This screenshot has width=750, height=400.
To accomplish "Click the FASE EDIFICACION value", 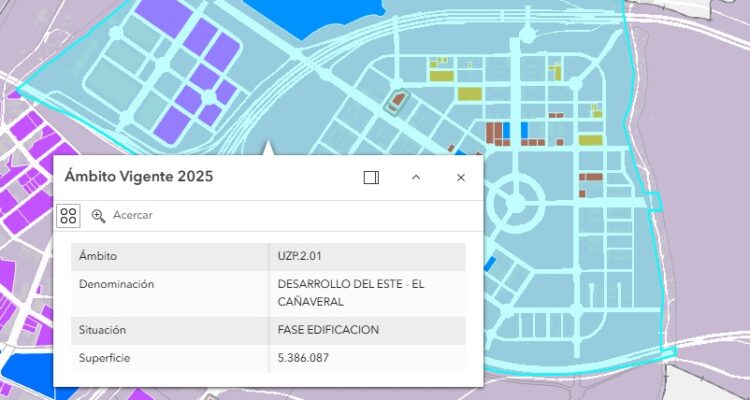I will coord(328,329).
